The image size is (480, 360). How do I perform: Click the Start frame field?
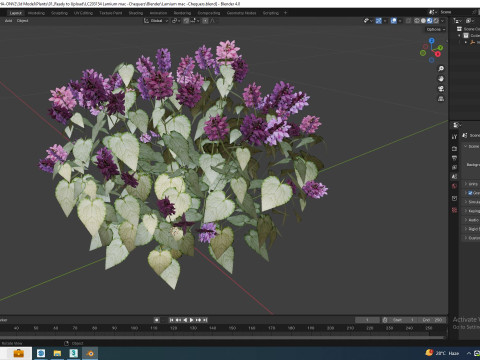click(x=403, y=320)
